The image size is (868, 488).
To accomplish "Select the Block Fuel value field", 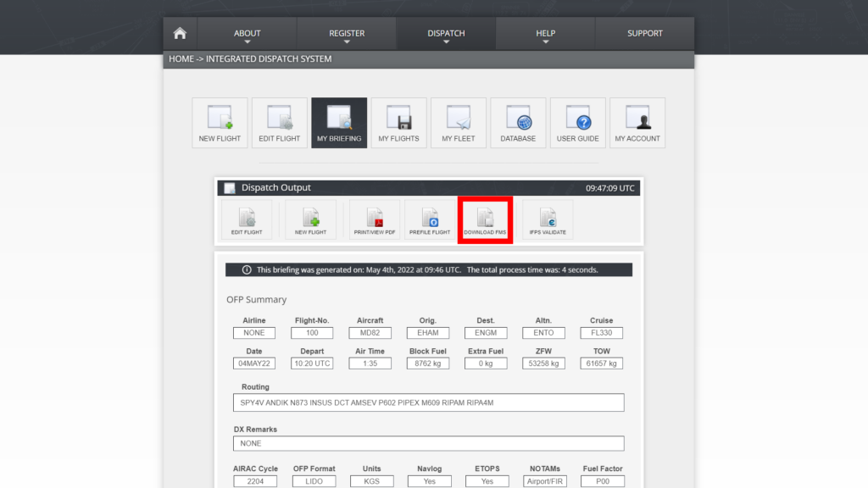I will (x=429, y=363).
